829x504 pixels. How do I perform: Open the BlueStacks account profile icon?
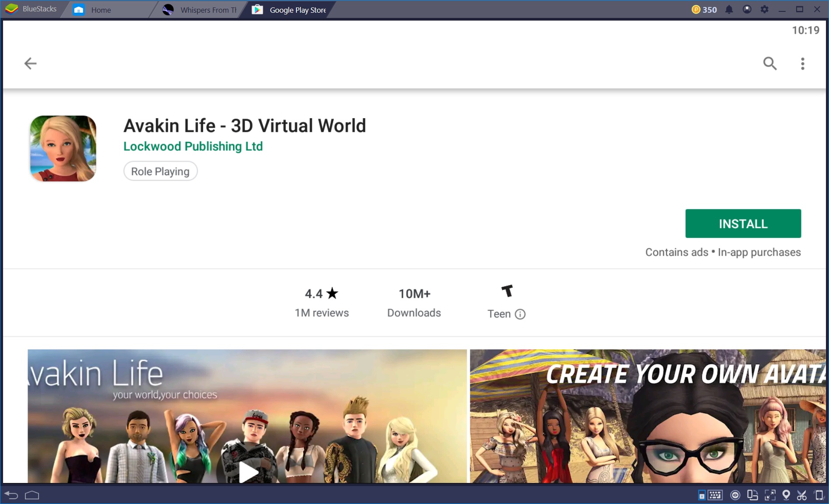click(x=747, y=10)
